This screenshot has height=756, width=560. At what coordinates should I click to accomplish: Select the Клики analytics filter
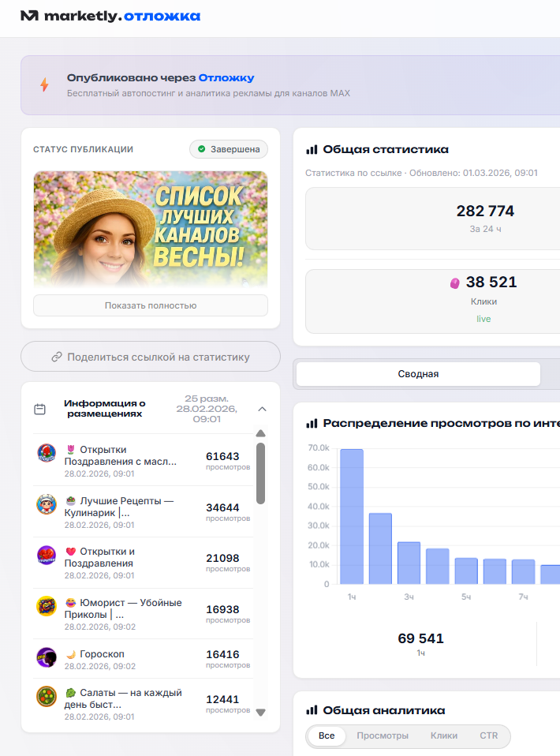pos(444,735)
